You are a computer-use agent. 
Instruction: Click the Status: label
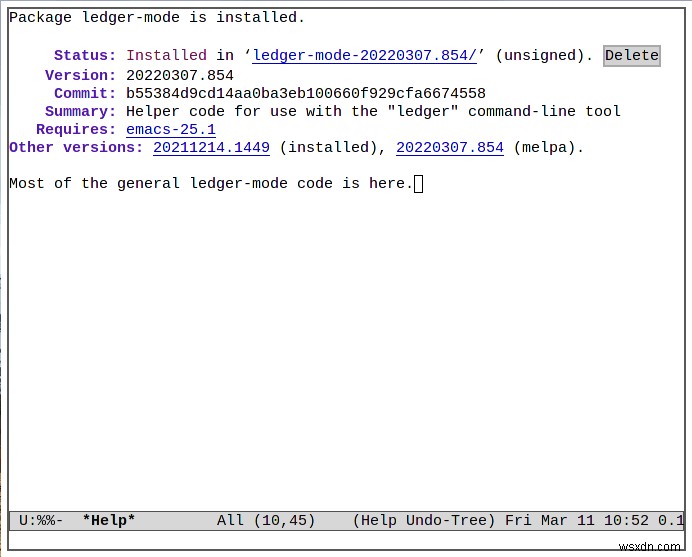coord(85,56)
